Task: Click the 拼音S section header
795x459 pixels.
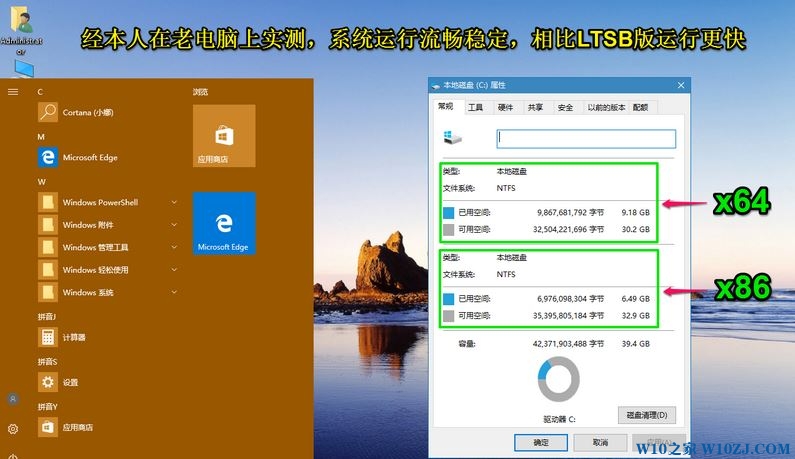Action: click(47, 362)
